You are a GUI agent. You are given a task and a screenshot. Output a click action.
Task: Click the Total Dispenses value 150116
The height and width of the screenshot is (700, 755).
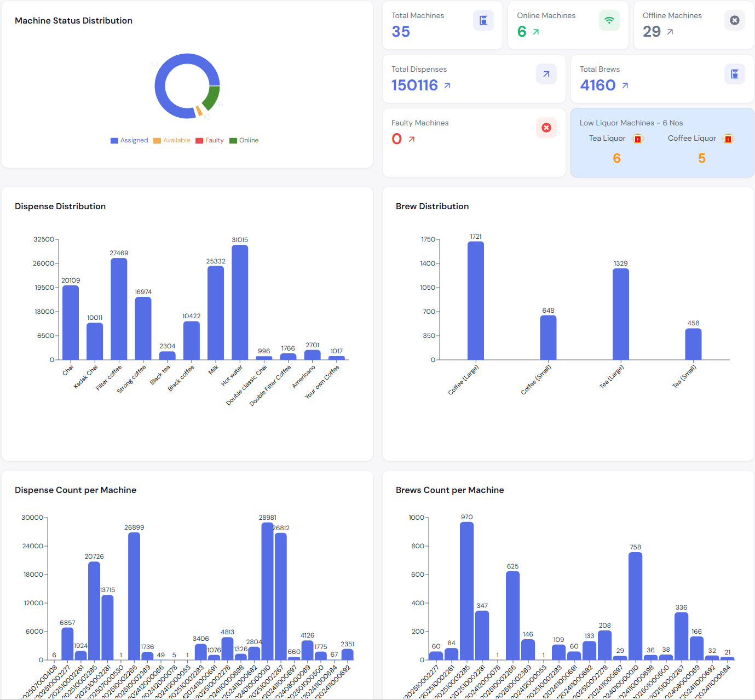[414, 85]
